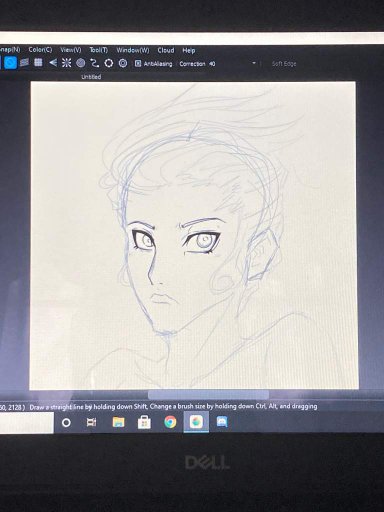The image size is (384, 512).
Task: Select the circle snap icon
Action: (81, 63)
